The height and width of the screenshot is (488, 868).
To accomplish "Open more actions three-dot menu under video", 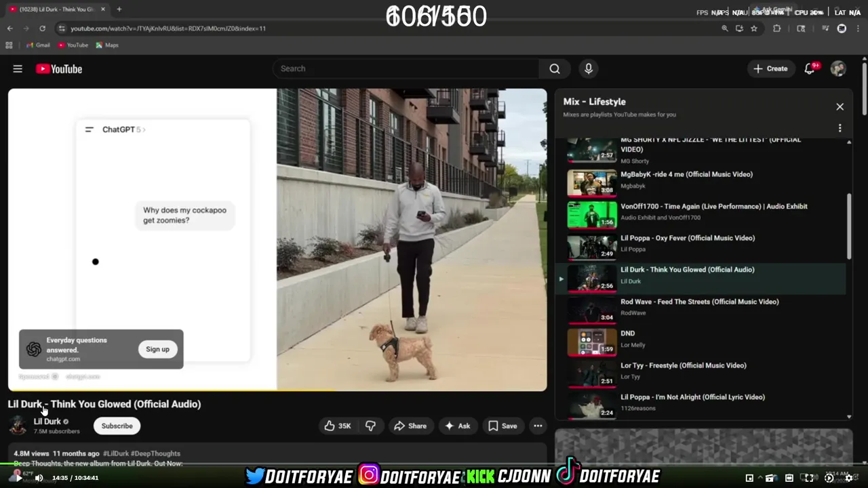I will tap(538, 426).
